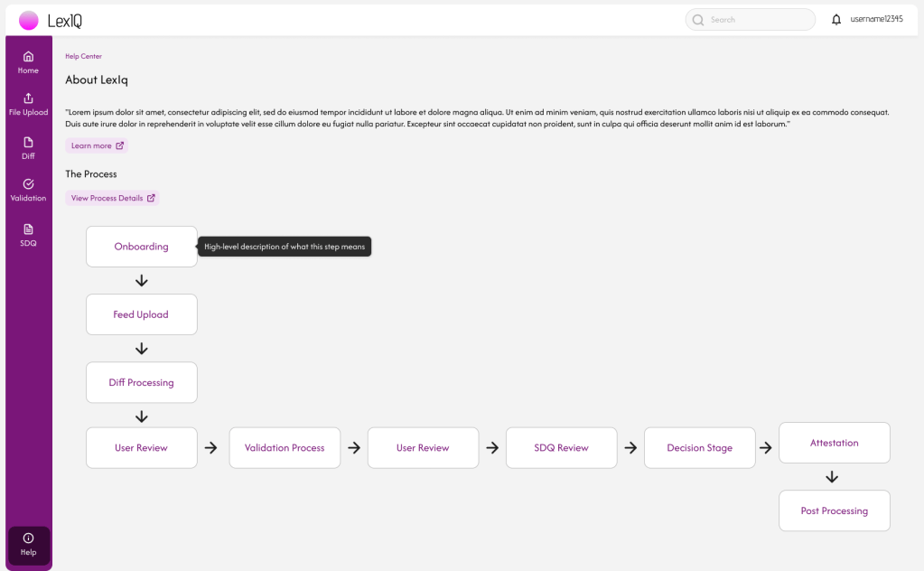
Task: Click the Diff Processing step
Action: pos(141,382)
